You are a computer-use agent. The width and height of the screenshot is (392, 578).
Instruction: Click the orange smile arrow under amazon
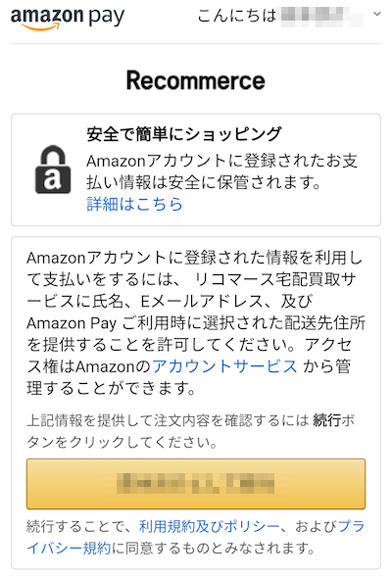(41, 26)
